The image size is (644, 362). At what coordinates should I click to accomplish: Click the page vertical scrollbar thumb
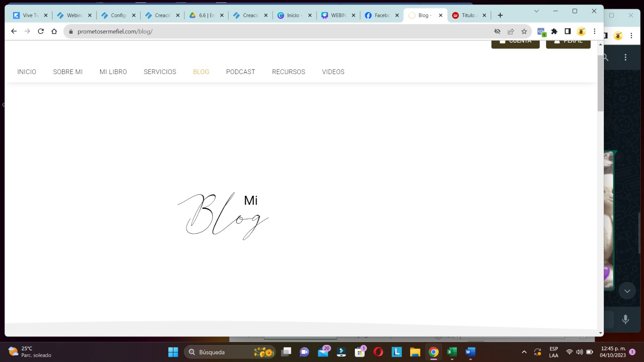(601, 83)
